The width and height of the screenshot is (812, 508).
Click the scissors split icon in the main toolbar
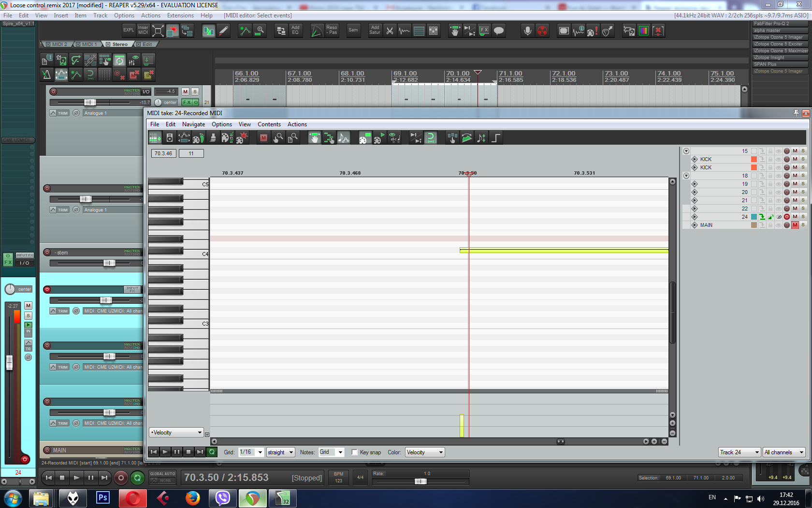coord(390,31)
